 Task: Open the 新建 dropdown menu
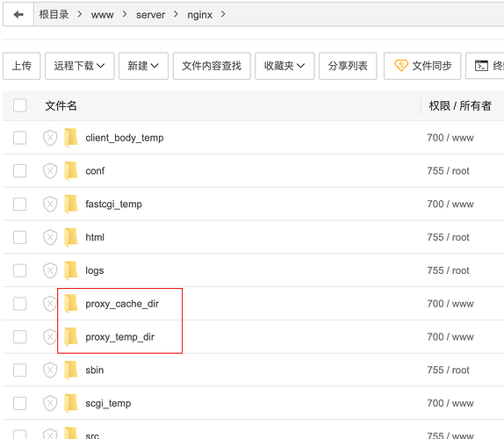point(143,66)
